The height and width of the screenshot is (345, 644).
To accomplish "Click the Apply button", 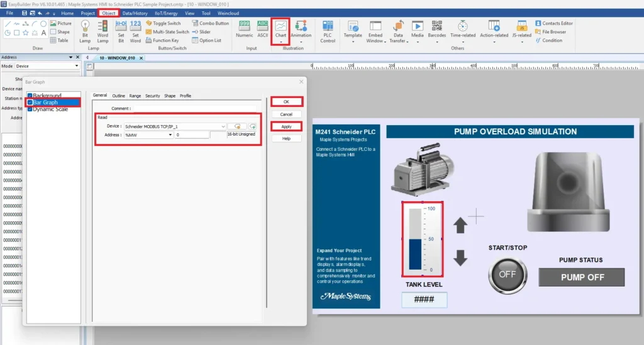I will (286, 126).
